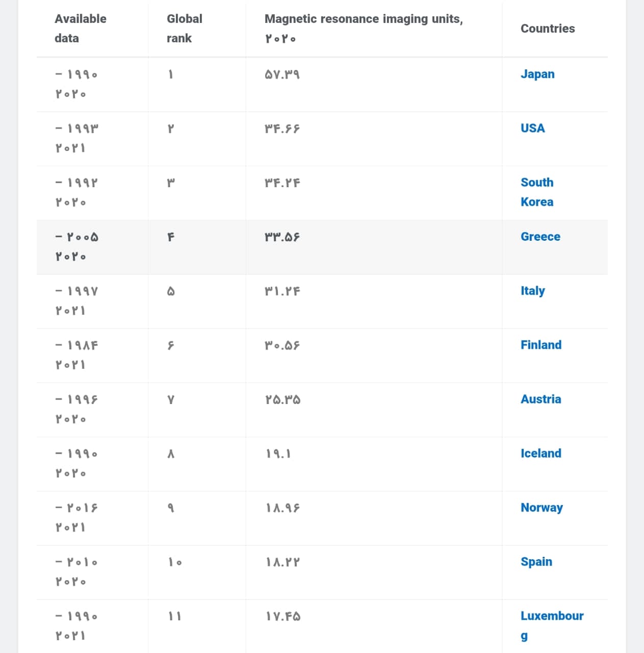Open the Greece country link
The height and width of the screenshot is (653, 644).
click(540, 237)
